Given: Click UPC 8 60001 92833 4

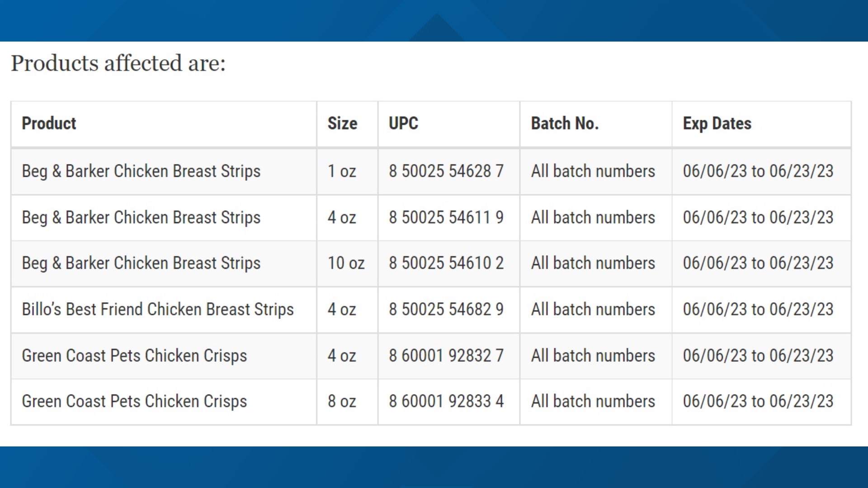Looking at the screenshot, I should point(446,401).
